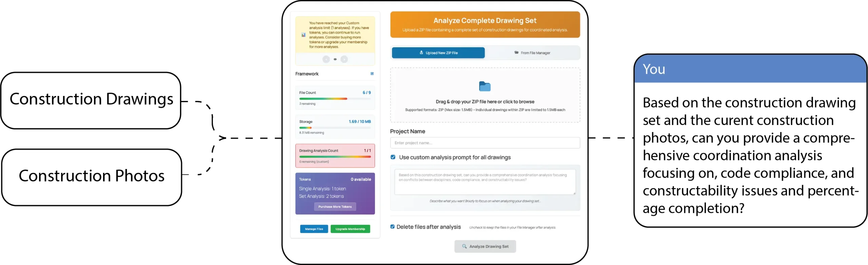Image resolution: width=868 pixels, height=265 pixels.
Task: Click the Purchase More Tokens button
Action: pos(335,207)
